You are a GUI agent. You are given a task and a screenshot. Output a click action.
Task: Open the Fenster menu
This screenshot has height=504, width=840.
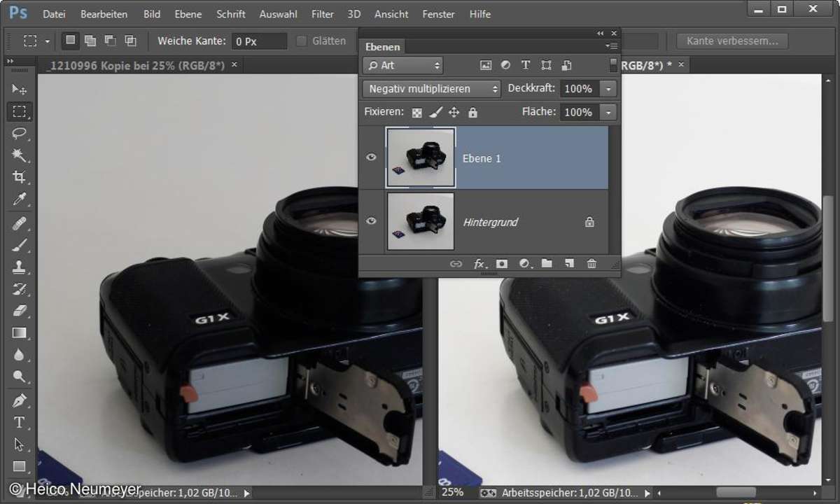[x=438, y=14]
